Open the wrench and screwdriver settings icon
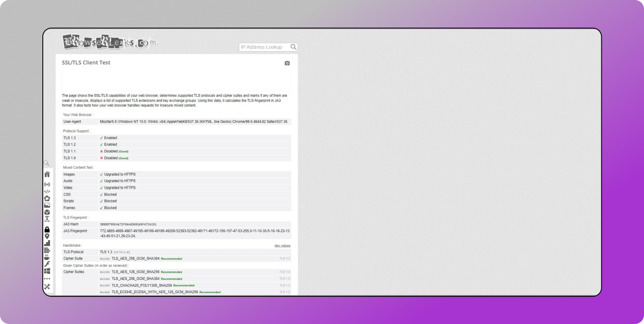Screen dimensions: 644x324 coord(47,287)
